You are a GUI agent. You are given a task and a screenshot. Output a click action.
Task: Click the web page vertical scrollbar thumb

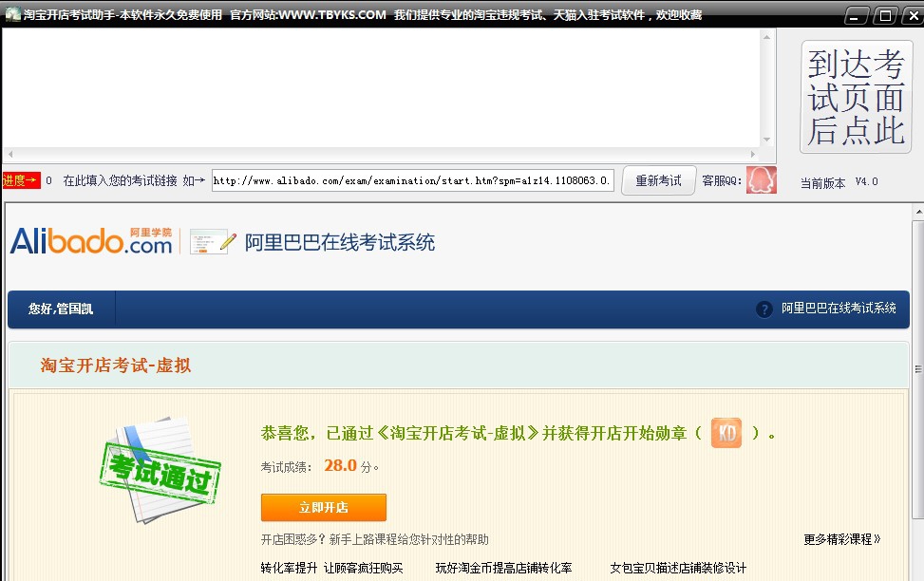pos(918,370)
